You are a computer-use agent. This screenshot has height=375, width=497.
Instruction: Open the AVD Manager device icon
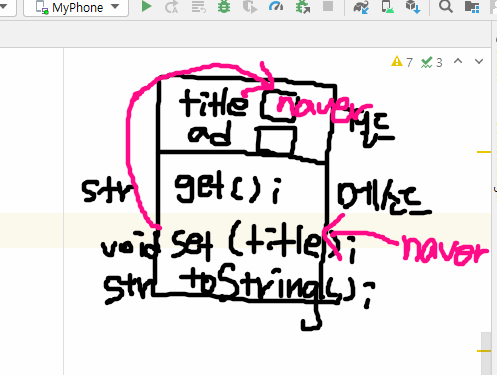click(x=387, y=7)
